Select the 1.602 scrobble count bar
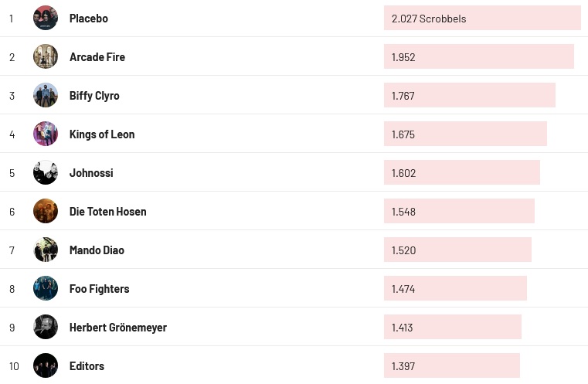This screenshot has height=384, width=588. (x=461, y=172)
